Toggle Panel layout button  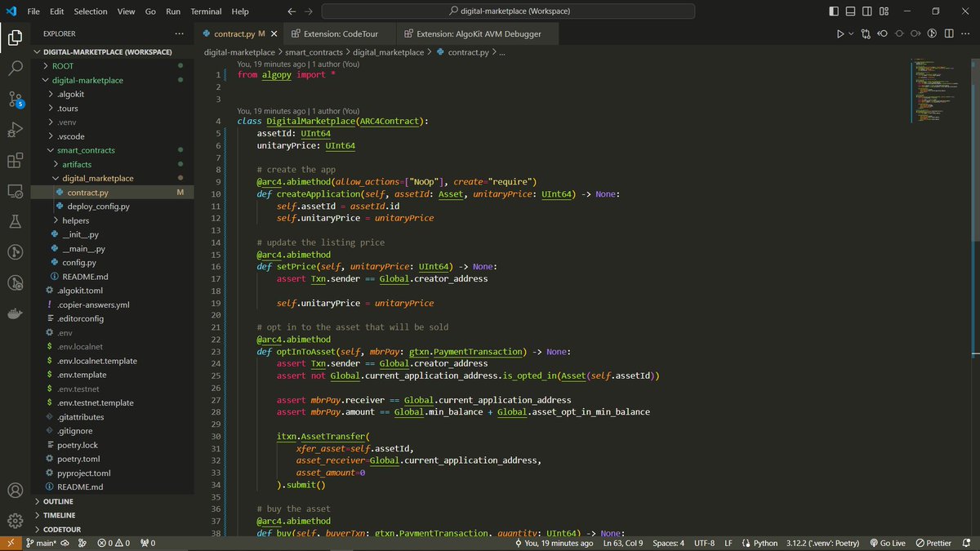point(849,11)
